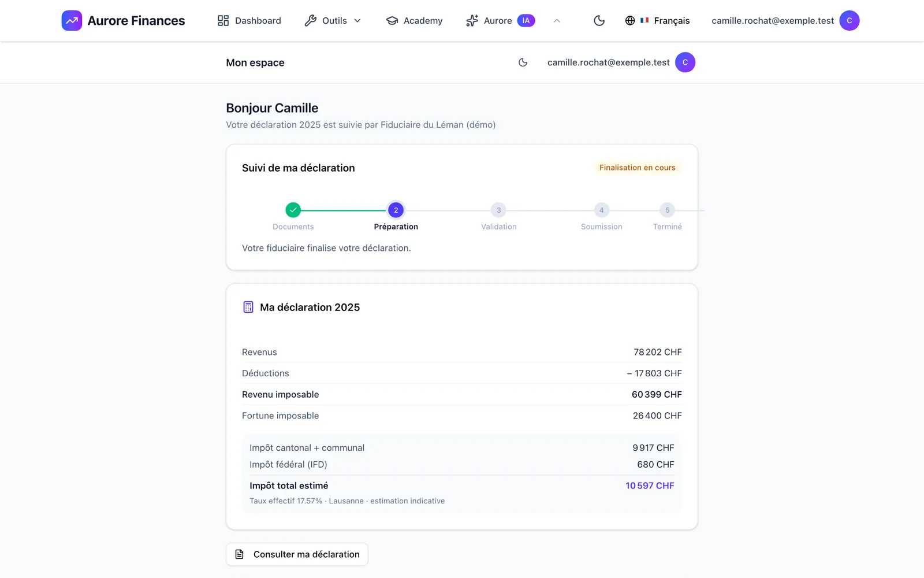Click the Taux effectif 17.57% note
The height and width of the screenshot is (578, 924).
point(347,501)
